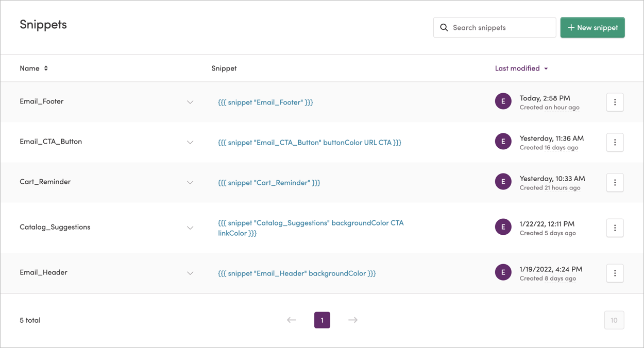Click the magnifier icon in search box
The width and height of the screenshot is (644, 348).
pos(444,28)
